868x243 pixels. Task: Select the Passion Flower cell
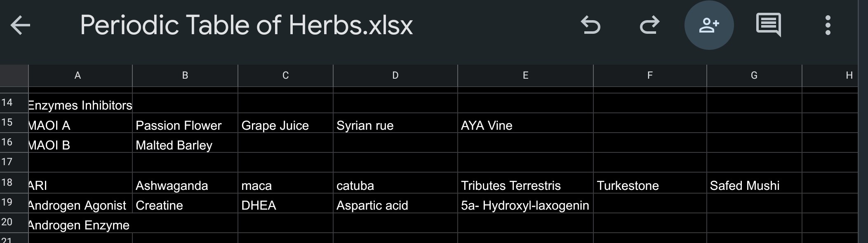pyautogui.click(x=184, y=125)
